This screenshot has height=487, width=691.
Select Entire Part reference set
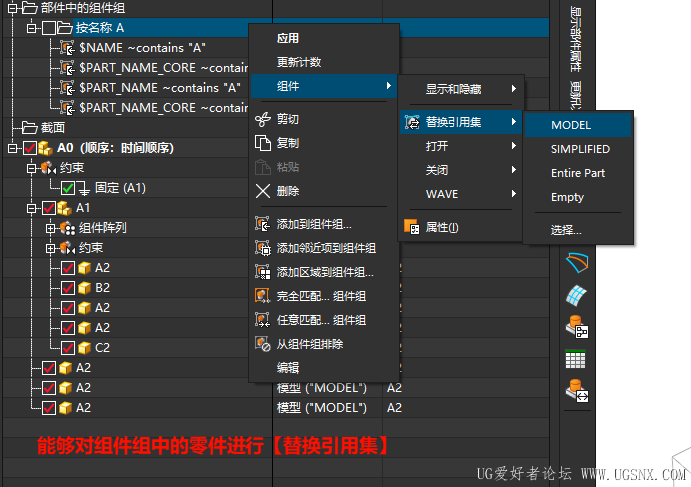click(578, 173)
